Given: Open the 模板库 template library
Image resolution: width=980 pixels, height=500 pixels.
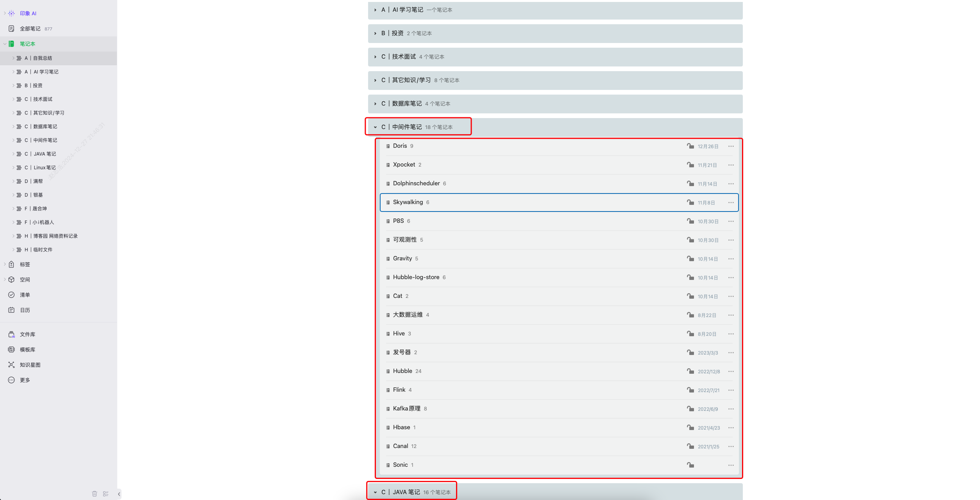Looking at the screenshot, I should [x=27, y=349].
